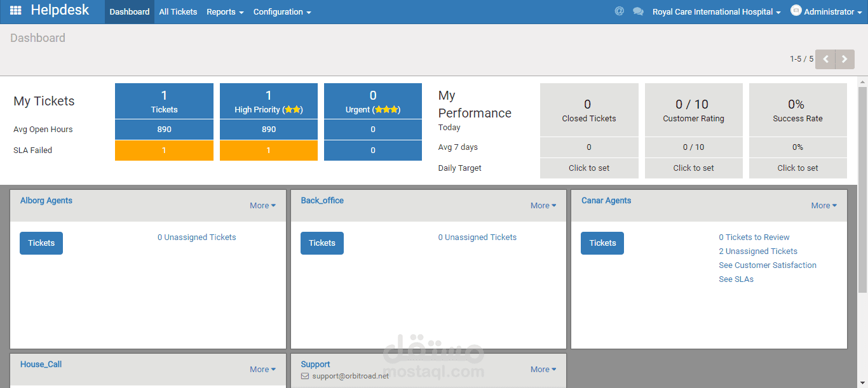Open Alborg Agents team title
The image size is (868, 388).
pos(46,201)
